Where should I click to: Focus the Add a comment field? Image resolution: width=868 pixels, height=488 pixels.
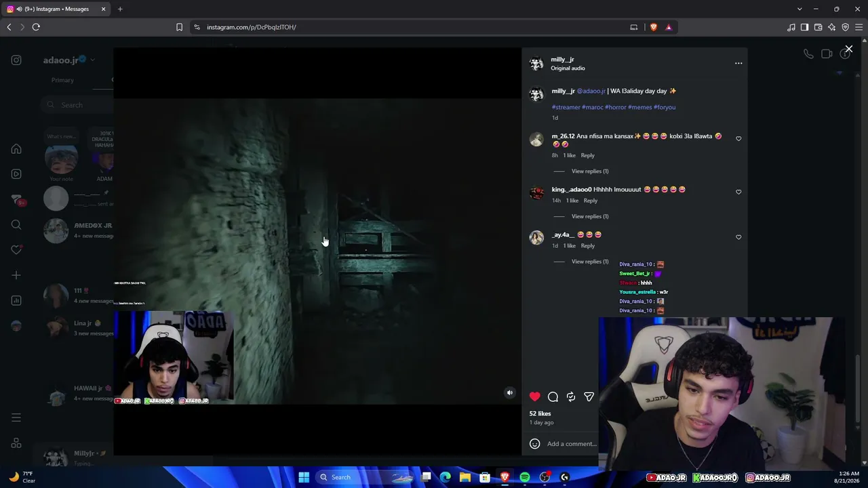tap(572, 444)
